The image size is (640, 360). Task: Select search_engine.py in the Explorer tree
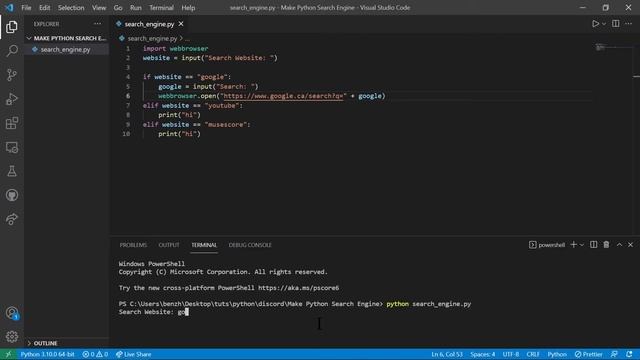click(65, 49)
